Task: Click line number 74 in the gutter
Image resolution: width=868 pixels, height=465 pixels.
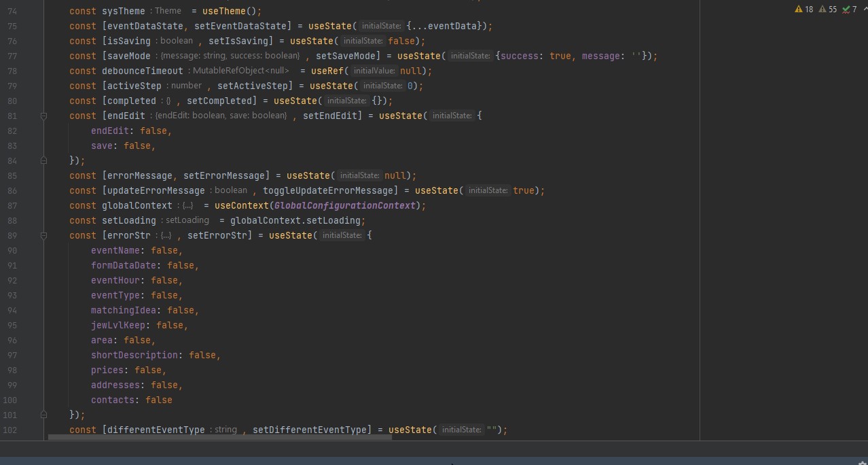Action: point(12,11)
